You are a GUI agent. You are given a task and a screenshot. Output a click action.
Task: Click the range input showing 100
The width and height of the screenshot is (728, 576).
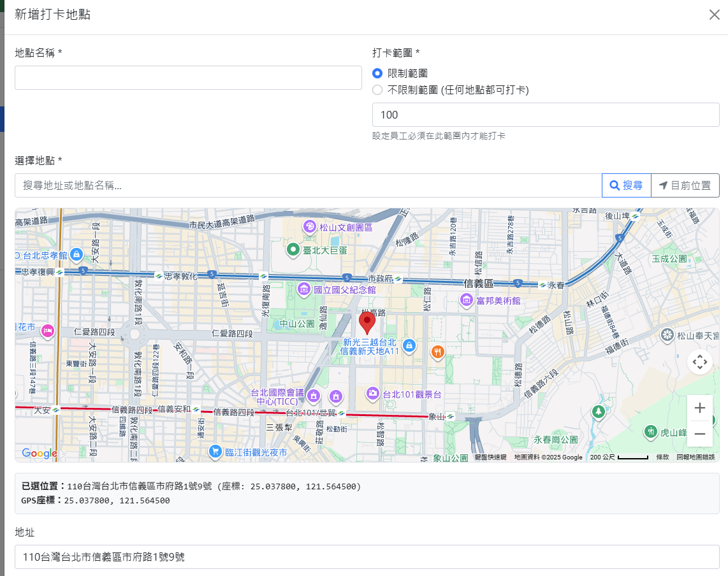coord(545,115)
